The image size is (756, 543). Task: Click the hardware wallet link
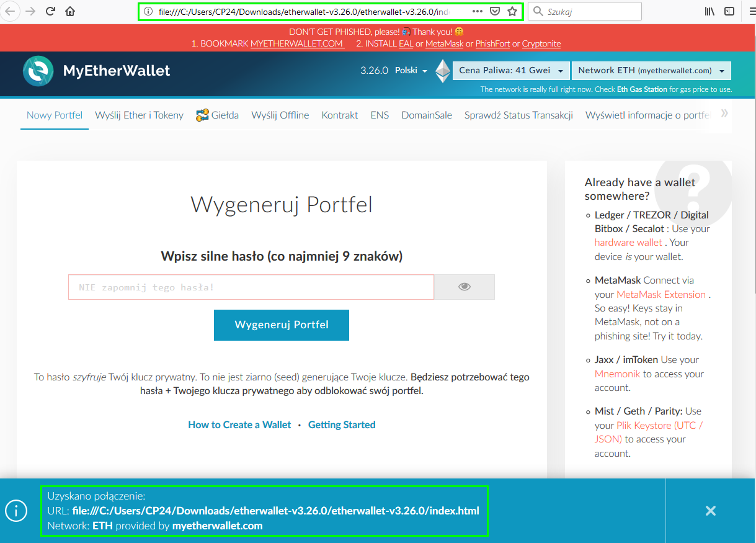click(x=628, y=243)
